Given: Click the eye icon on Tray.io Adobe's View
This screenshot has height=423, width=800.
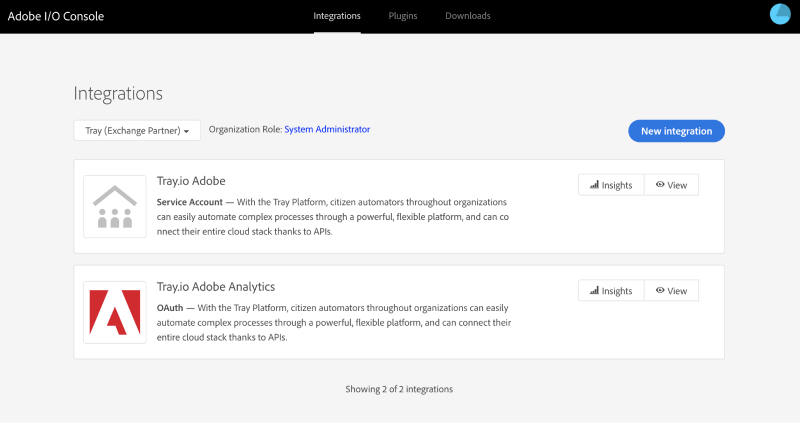Looking at the screenshot, I should click(x=660, y=185).
